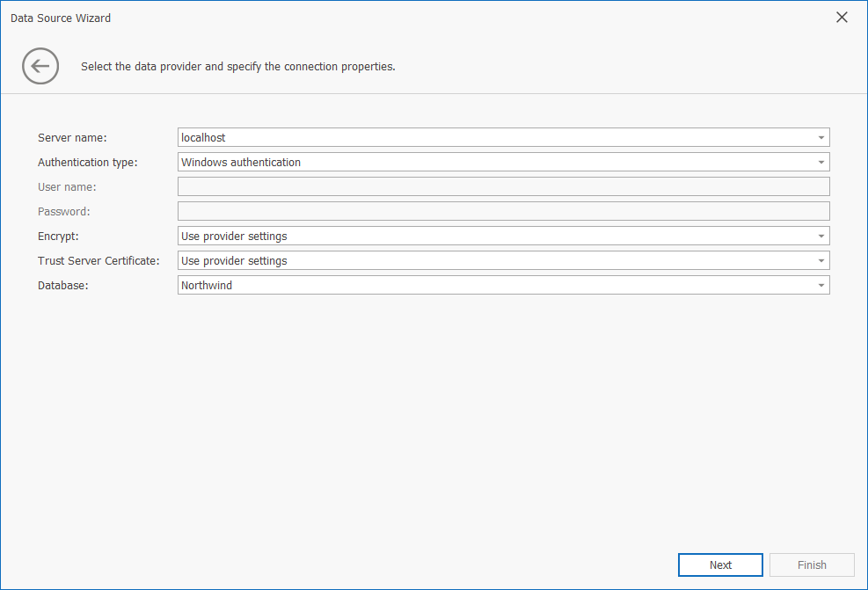Click the empty Password field
This screenshot has width=868, height=590.
tap(503, 211)
